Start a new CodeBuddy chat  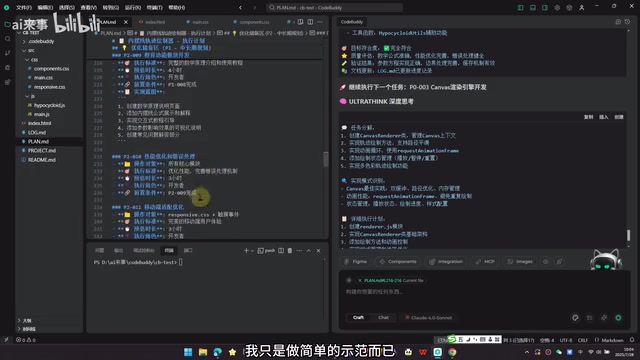pos(618,22)
